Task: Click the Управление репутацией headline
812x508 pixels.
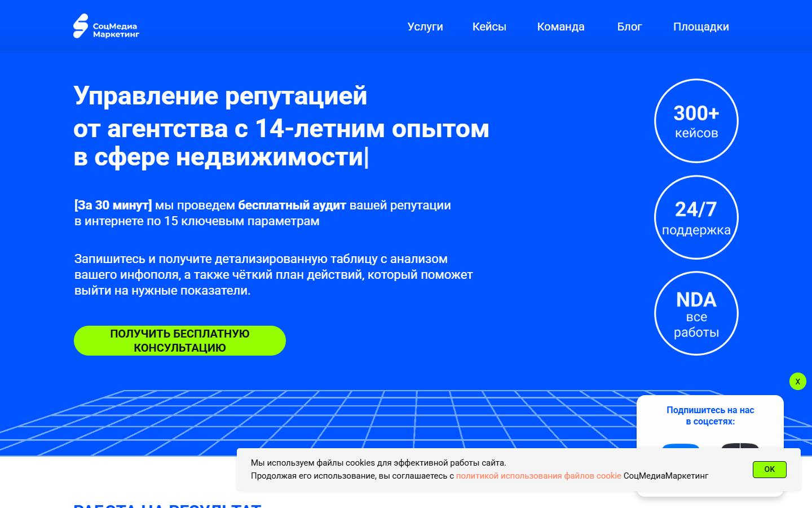Action: 220,95
